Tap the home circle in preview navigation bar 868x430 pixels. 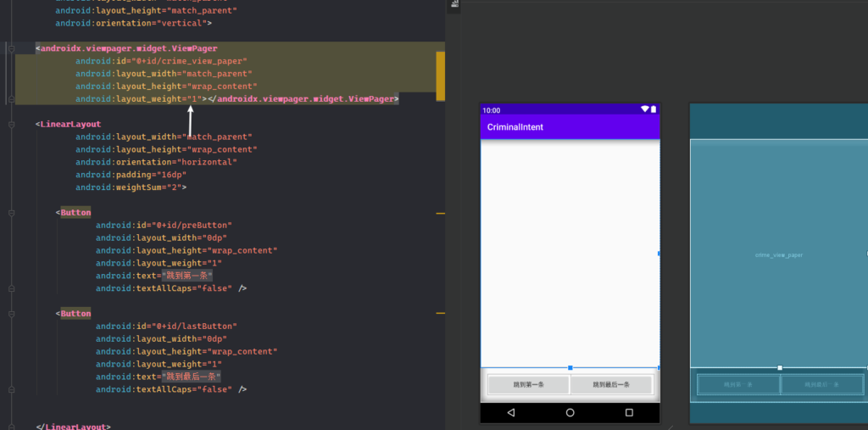[570, 412]
